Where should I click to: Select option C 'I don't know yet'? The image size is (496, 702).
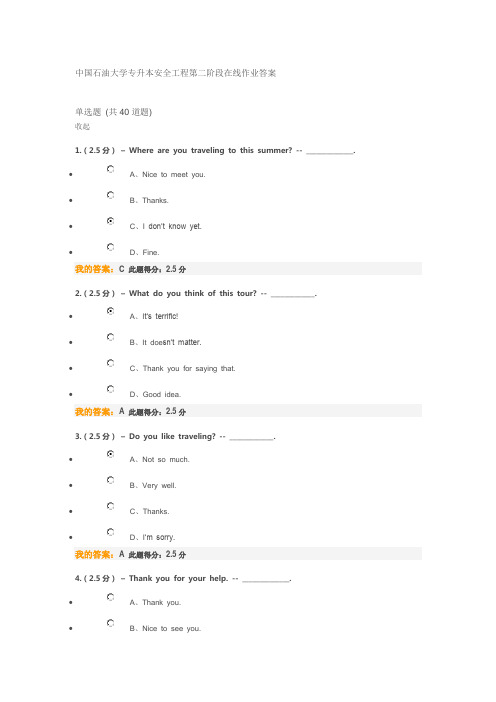111,221
